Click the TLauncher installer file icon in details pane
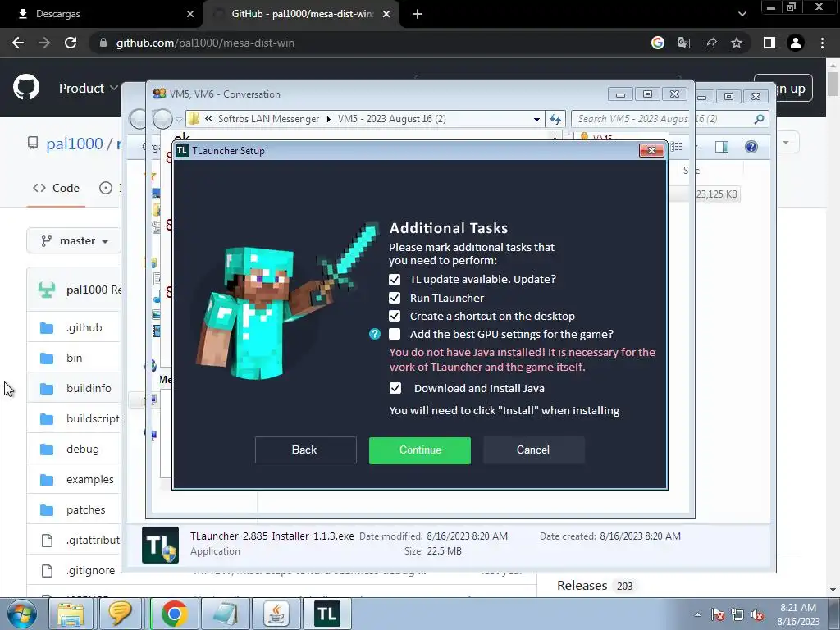The image size is (840, 630). pos(160,545)
